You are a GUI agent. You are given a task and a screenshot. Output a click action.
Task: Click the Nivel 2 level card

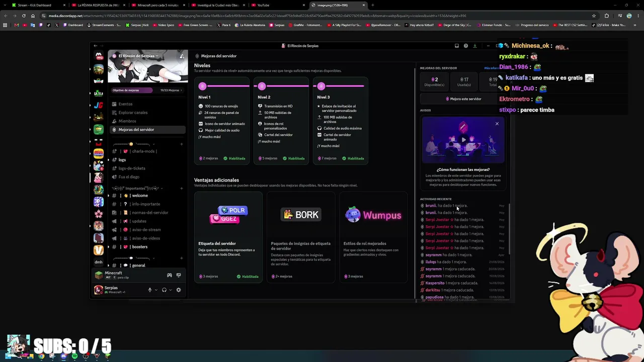pos(281,121)
